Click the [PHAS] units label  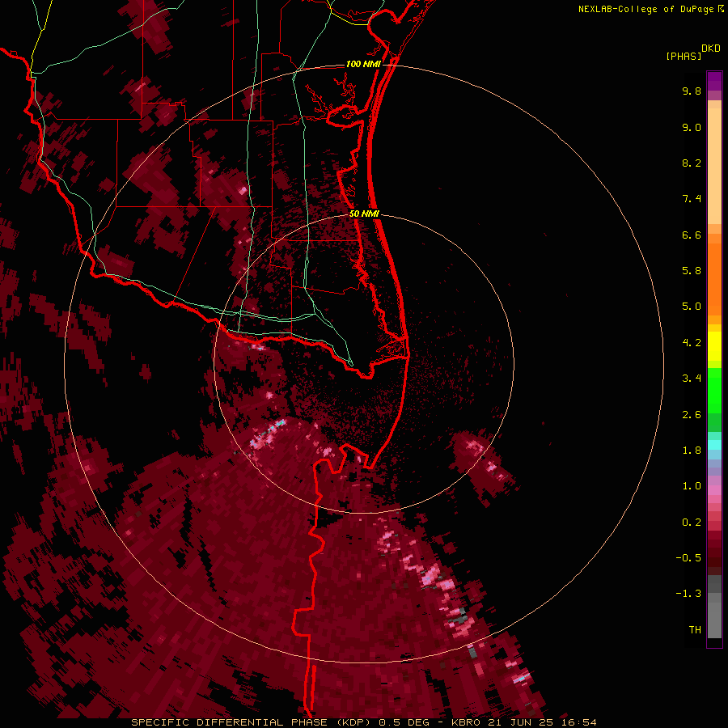click(x=684, y=56)
